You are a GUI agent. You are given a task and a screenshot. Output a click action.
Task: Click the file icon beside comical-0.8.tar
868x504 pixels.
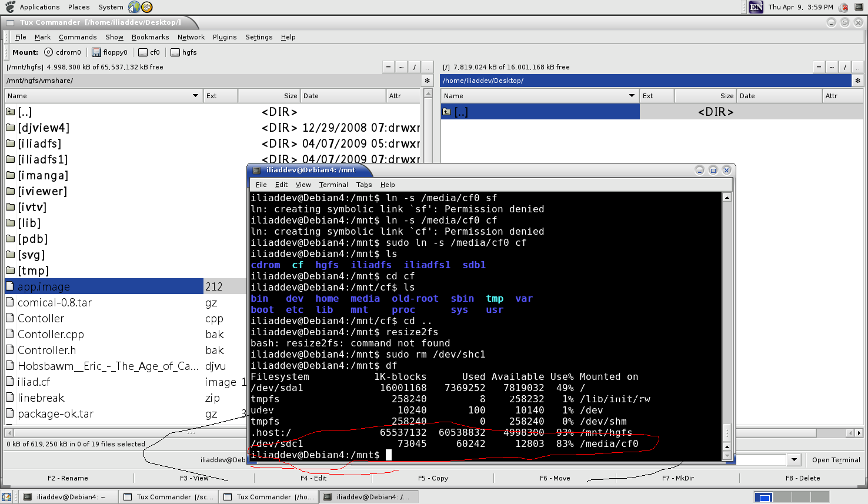[10, 302]
